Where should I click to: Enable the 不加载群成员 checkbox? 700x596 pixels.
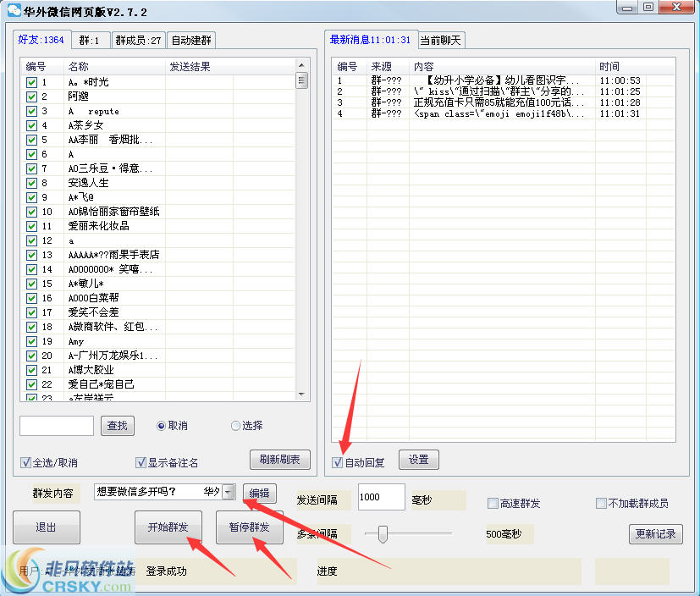click(x=601, y=504)
